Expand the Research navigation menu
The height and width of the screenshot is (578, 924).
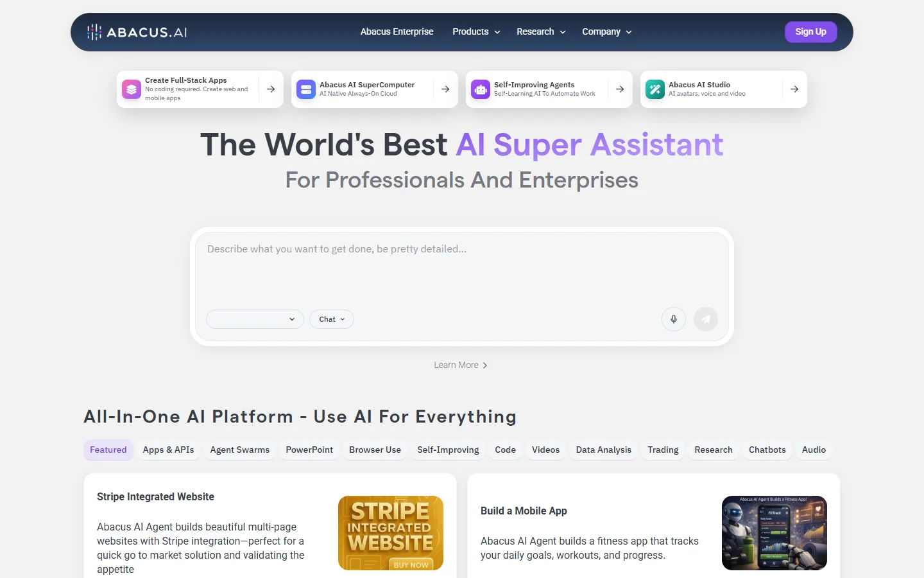pos(541,31)
